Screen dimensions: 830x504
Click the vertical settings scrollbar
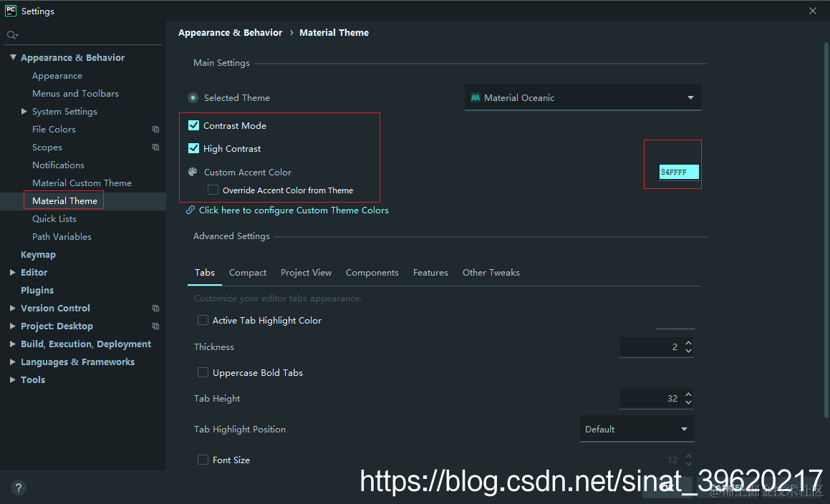[x=826, y=231]
